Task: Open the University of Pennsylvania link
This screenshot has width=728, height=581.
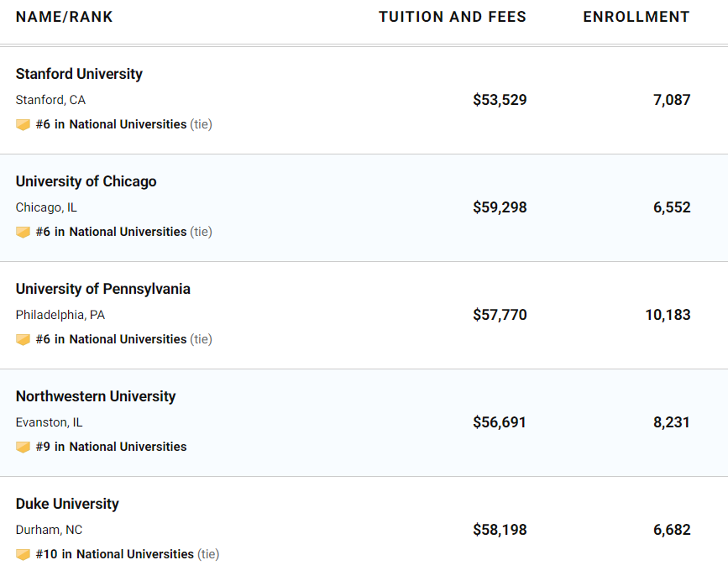Action: (x=103, y=289)
